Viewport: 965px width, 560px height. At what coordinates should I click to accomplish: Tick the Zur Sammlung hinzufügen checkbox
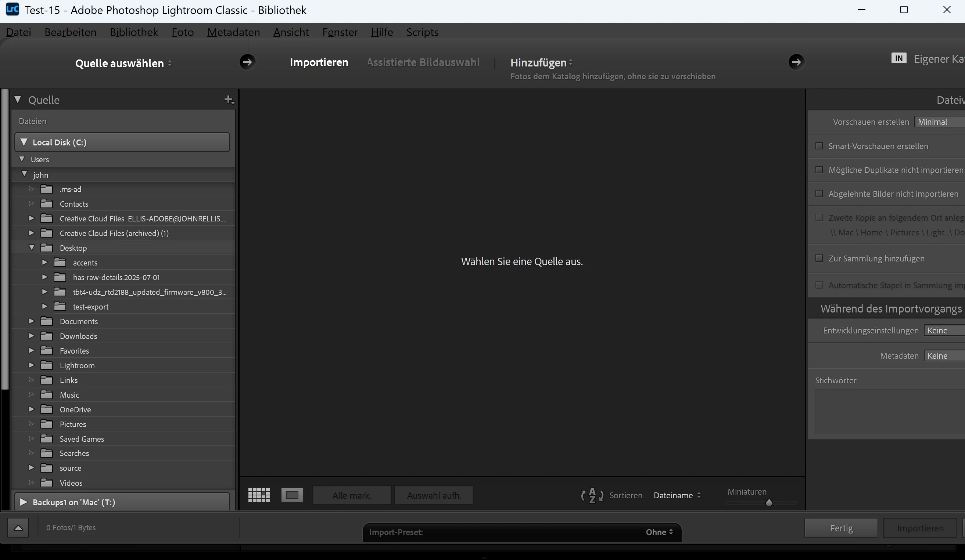(x=819, y=259)
